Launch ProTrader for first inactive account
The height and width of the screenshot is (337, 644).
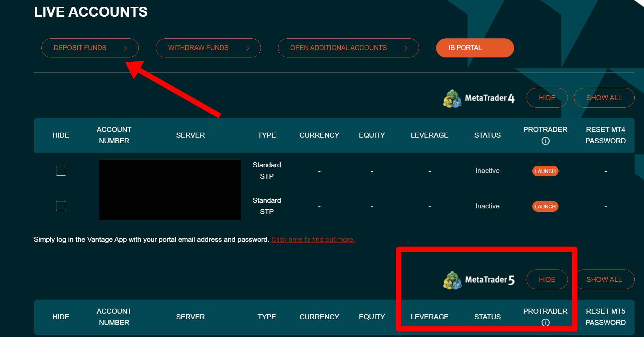pos(545,171)
